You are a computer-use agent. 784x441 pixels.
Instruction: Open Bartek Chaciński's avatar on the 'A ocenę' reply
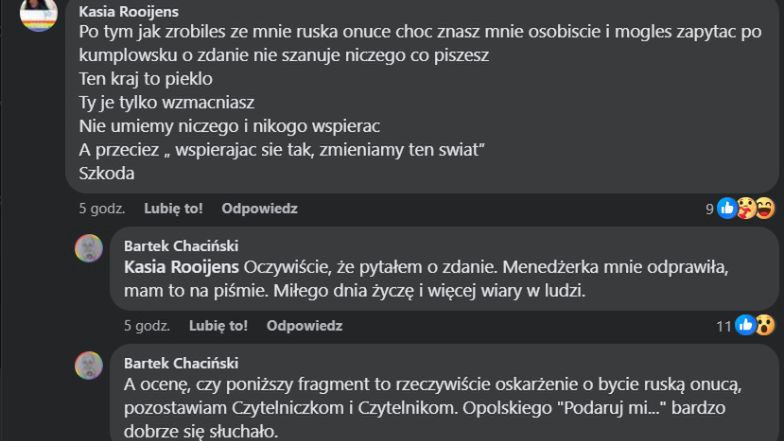(x=89, y=365)
